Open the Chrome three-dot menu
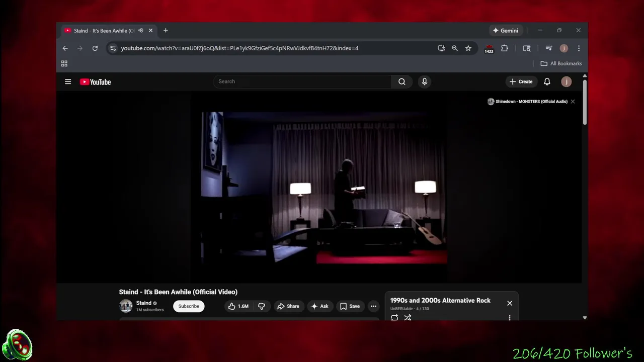 tap(579, 48)
